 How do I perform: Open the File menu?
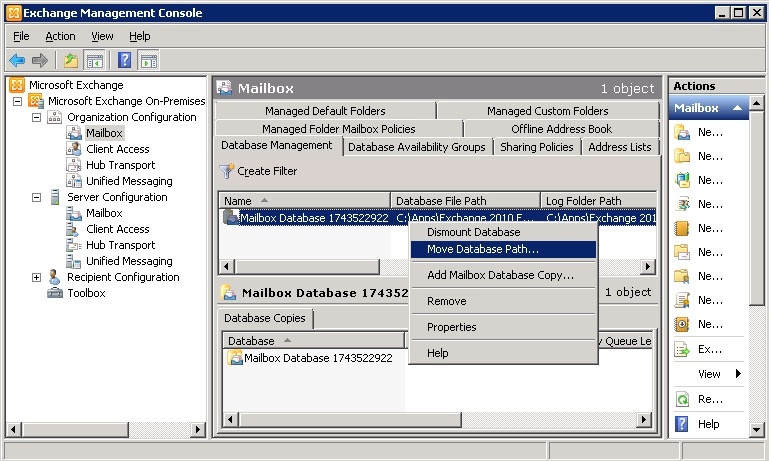coord(21,36)
